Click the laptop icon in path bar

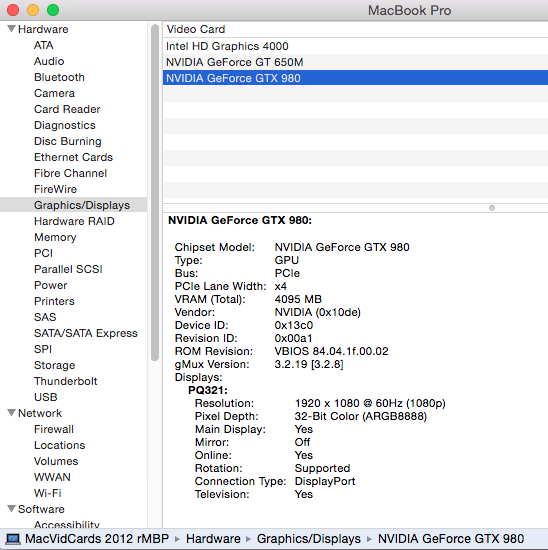point(13,539)
